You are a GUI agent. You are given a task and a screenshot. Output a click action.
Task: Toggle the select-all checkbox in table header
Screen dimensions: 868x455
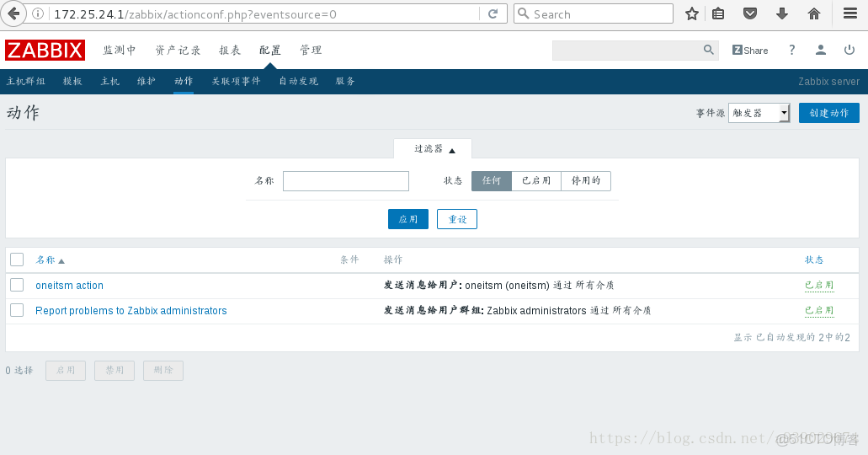17,260
